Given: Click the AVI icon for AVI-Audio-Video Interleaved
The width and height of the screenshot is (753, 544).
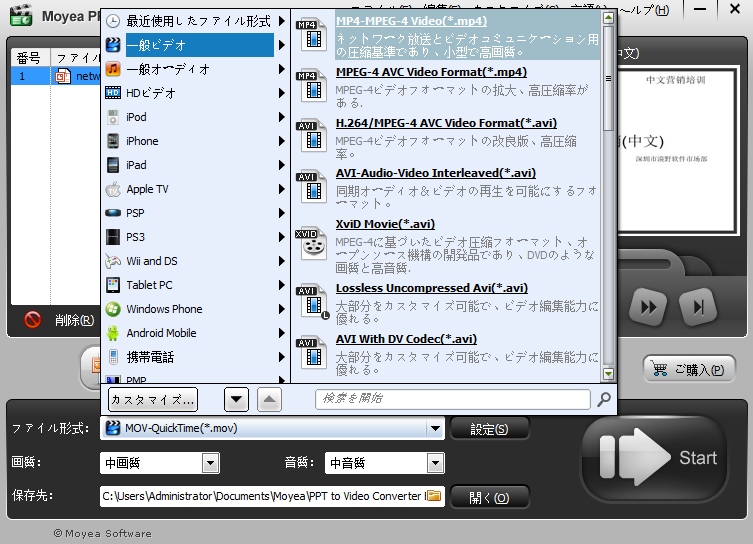Looking at the screenshot, I should (x=312, y=187).
